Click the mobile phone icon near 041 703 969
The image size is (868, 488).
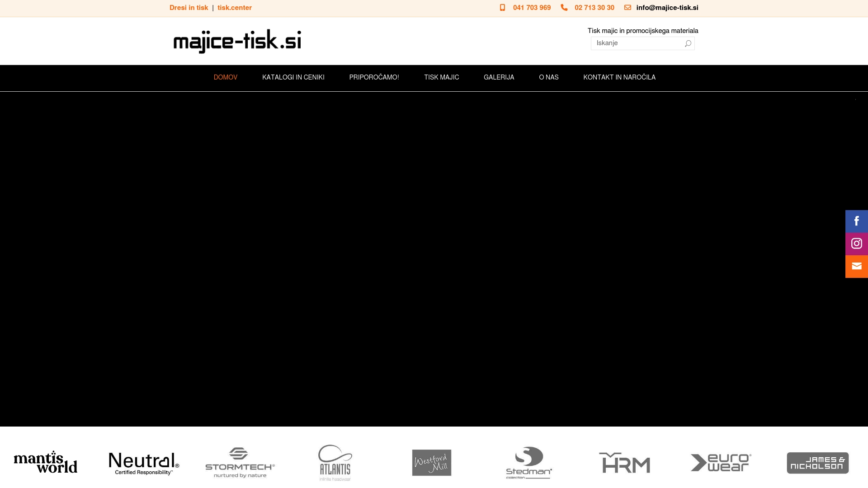pos(502,7)
